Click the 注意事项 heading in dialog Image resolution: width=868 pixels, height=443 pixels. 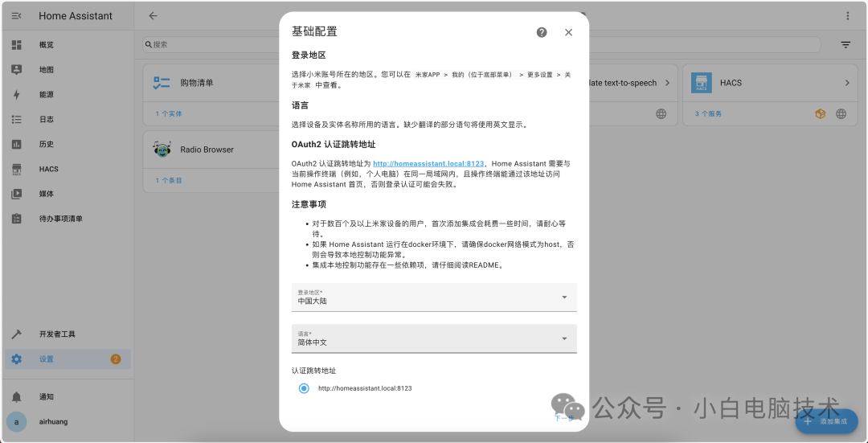[x=309, y=204]
